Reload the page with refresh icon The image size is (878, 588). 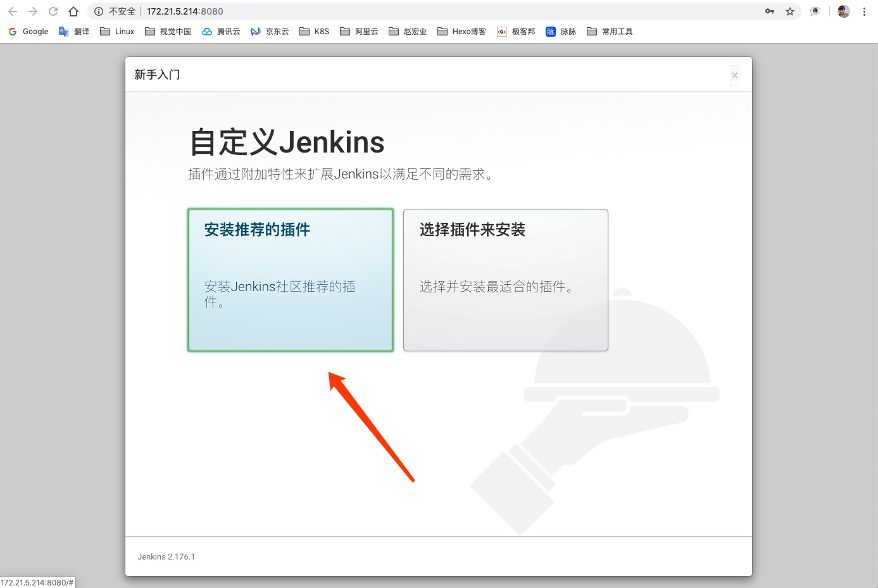(53, 11)
